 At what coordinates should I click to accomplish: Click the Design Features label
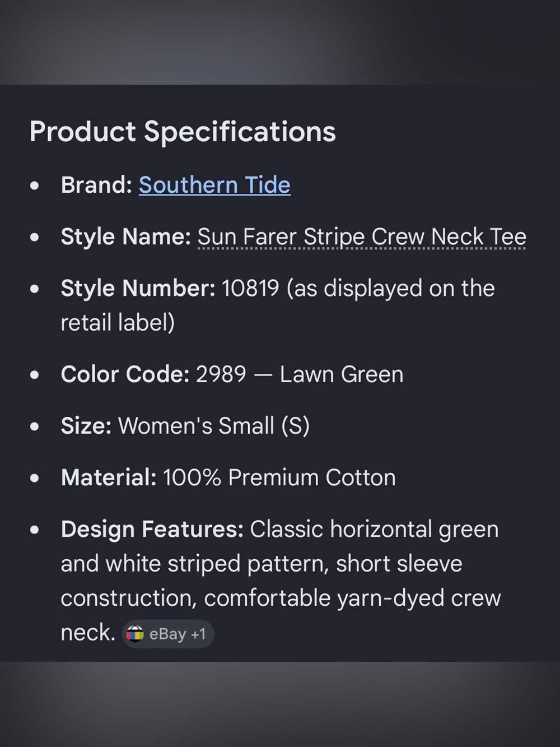point(152,529)
